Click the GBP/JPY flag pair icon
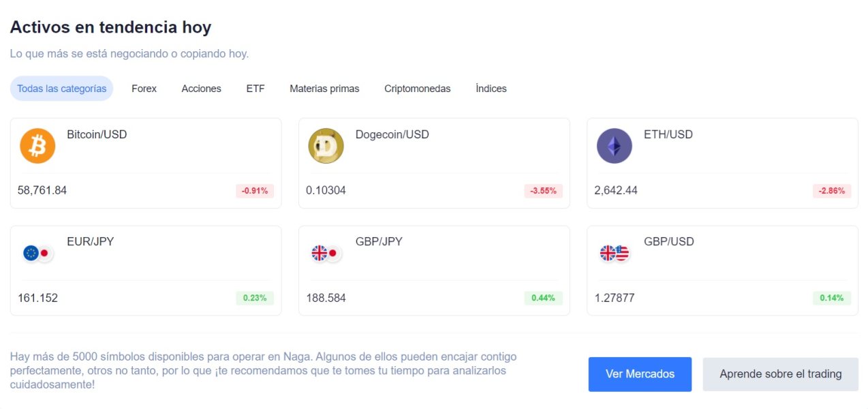The width and height of the screenshot is (868, 409). click(x=326, y=254)
